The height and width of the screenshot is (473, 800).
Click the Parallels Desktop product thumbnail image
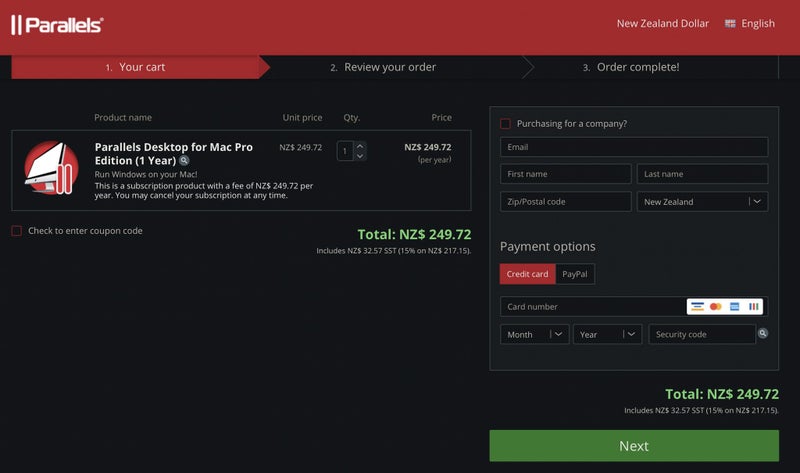51,167
